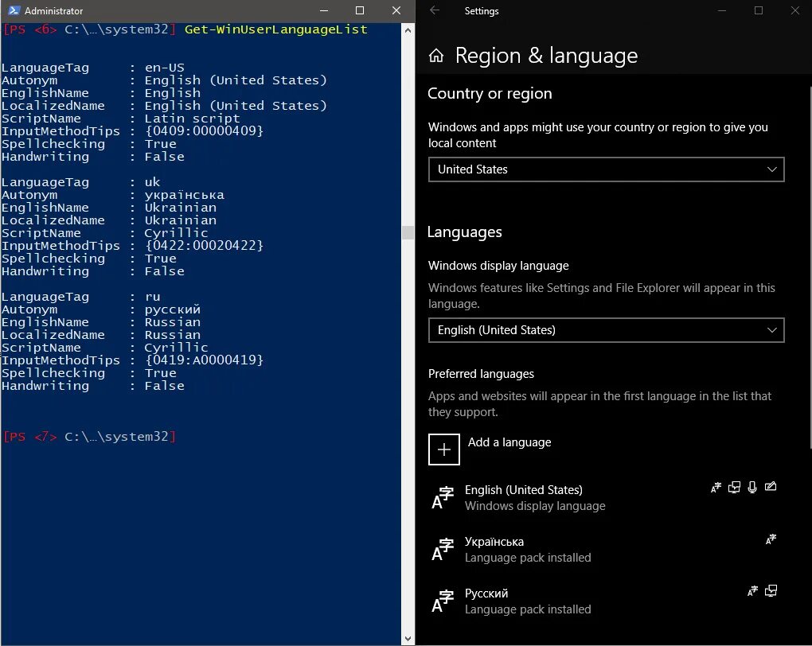Click the handwriting icon for English (United States)

[x=771, y=487]
